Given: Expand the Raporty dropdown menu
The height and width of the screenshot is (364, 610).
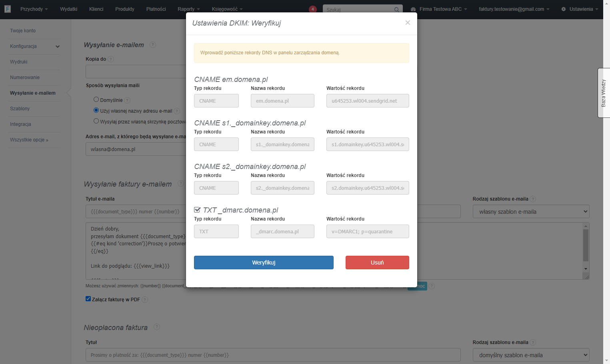Looking at the screenshot, I should coord(189,9).
